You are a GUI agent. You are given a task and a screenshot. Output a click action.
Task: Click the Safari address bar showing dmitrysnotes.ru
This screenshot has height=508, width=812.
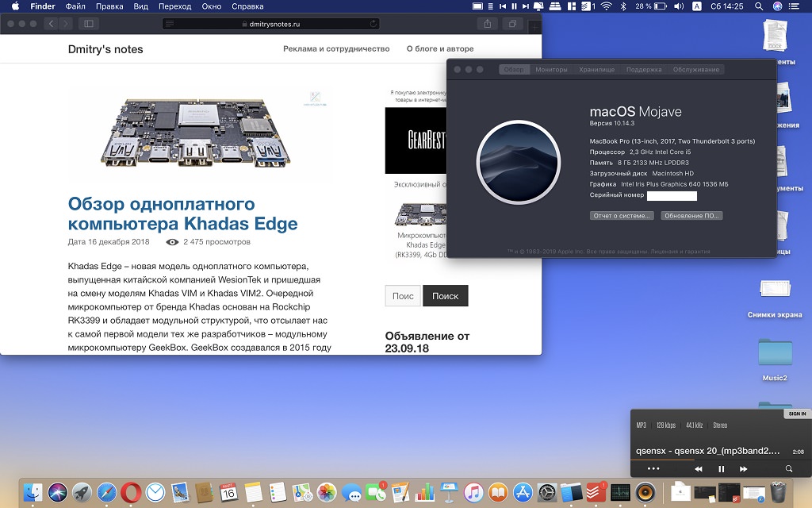pos(270,24)
